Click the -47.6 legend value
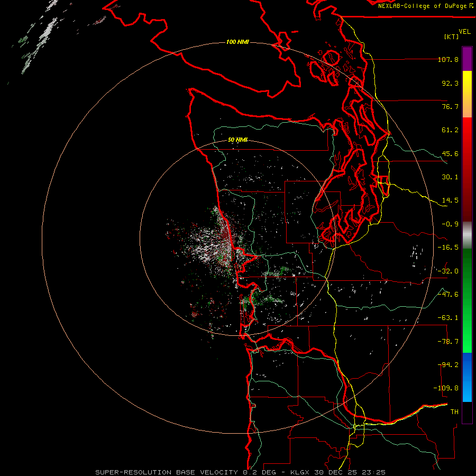Screen dimensions: 476x476 (x=448, y=295)
